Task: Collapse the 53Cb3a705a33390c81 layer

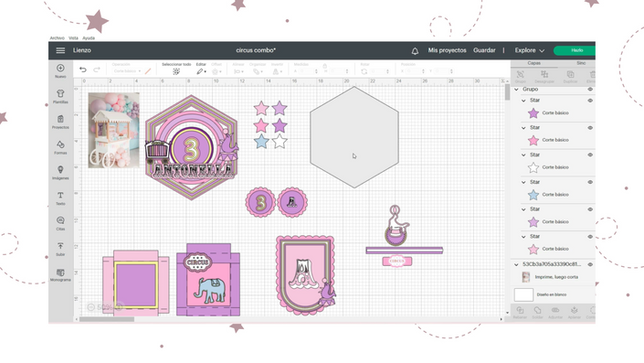Action: pyautogui.click(x=516, y=264)
